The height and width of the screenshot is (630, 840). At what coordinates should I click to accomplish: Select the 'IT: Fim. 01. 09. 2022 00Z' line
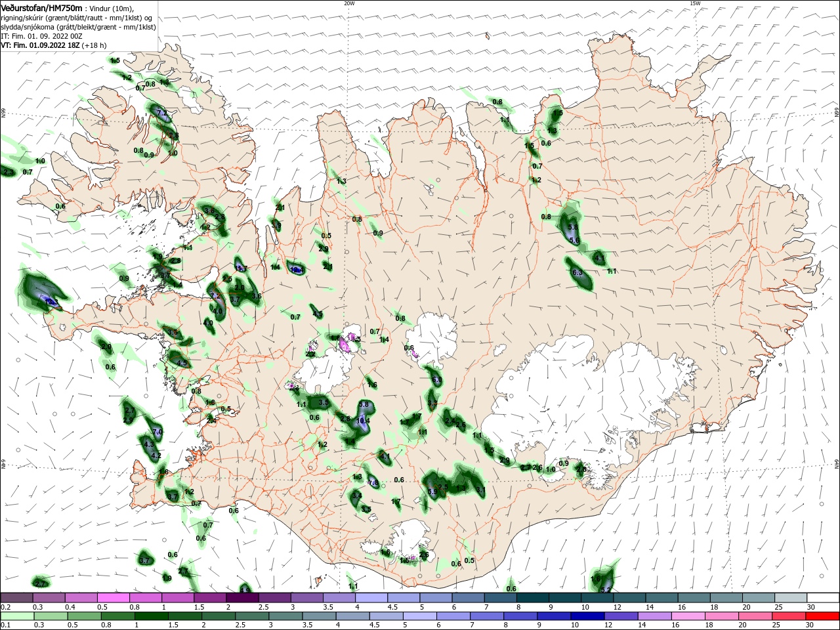click(41, 36)
